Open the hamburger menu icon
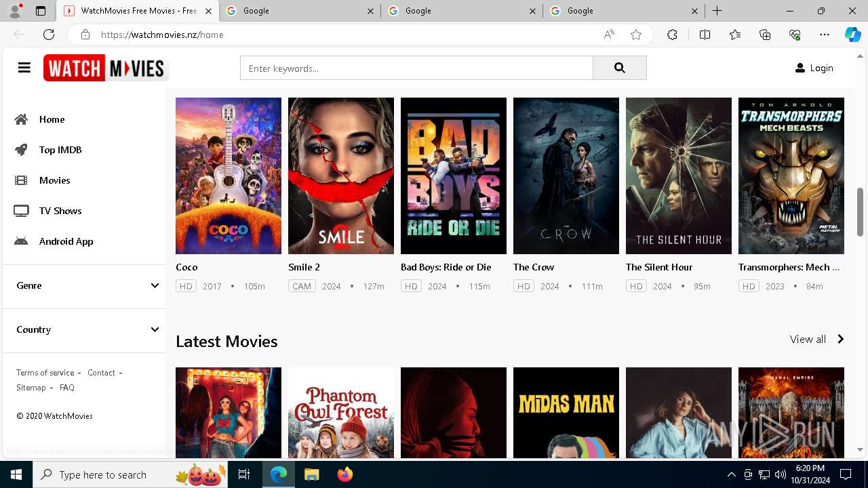 point(24,68)
